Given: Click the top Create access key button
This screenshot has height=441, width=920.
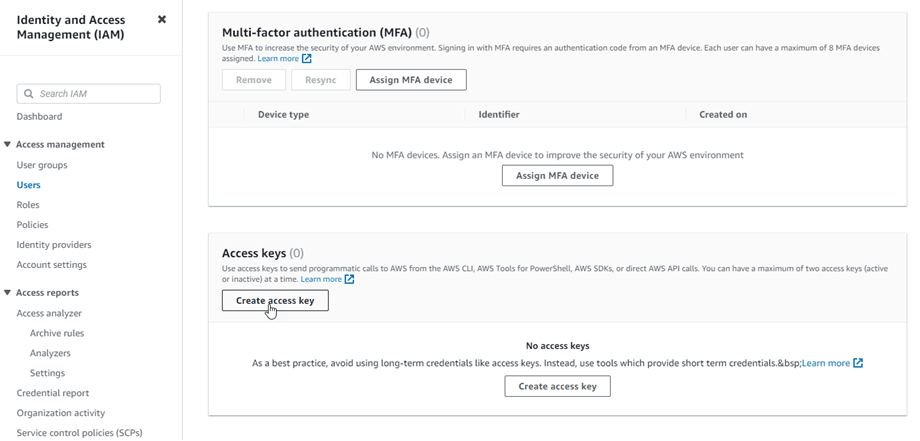Looking at the screenshot, I should pyautogui.click(x=275, y=300).
